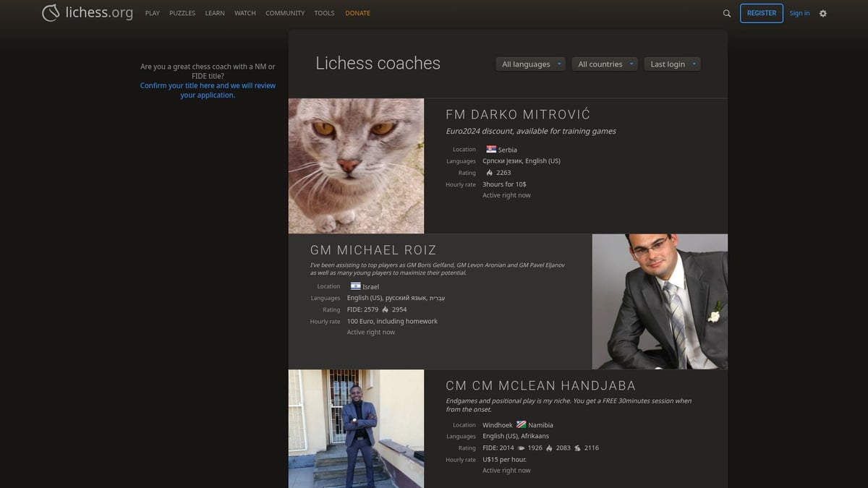This screenshot has width=868, height=488.
Task: Click the rapid icon next to Handjaba's 2116 rating
Action: [x=578, y=448]
